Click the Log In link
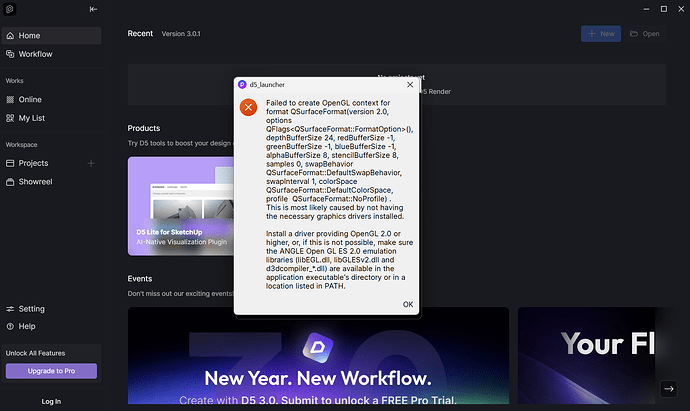The image size is (690, 411). [51, 401]
